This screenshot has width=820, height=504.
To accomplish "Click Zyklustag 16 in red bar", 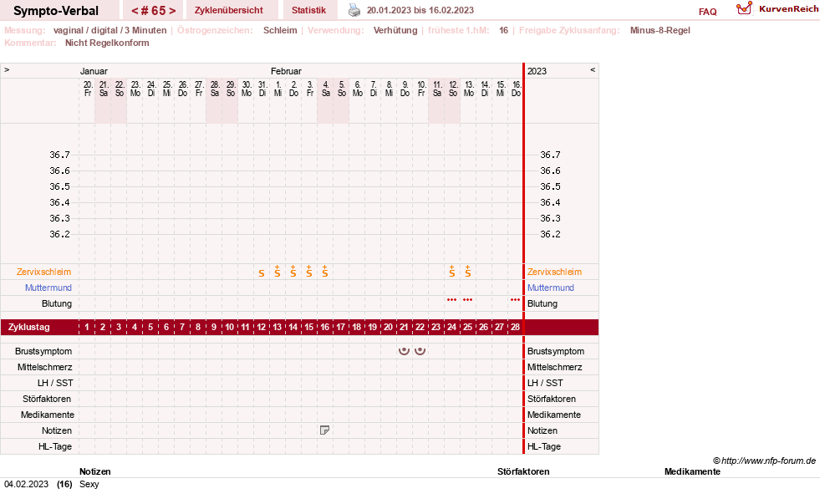I will click(325, 328).
